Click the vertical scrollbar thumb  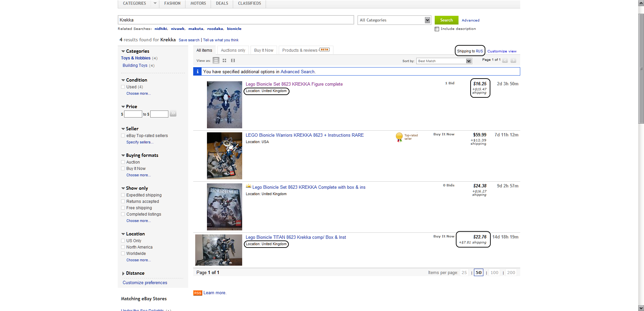point(641,69)
